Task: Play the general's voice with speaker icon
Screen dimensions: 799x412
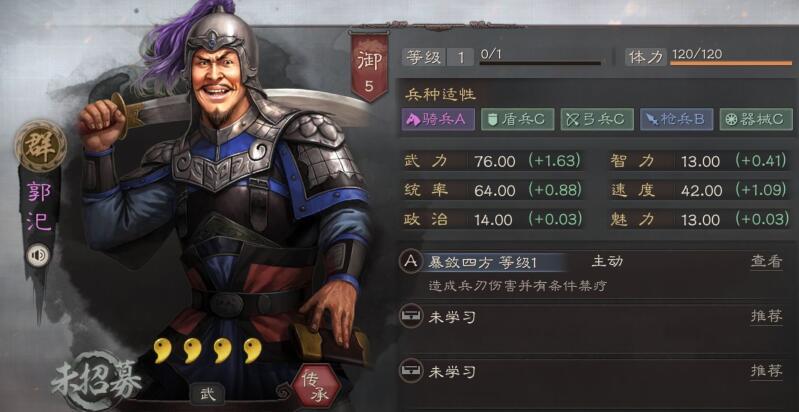Action: pos(38,255)
